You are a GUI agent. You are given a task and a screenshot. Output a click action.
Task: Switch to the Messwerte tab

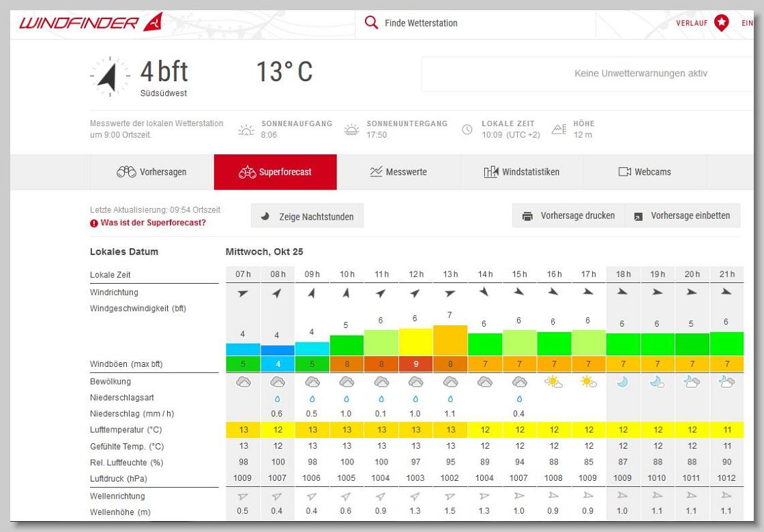pos(398,172)
